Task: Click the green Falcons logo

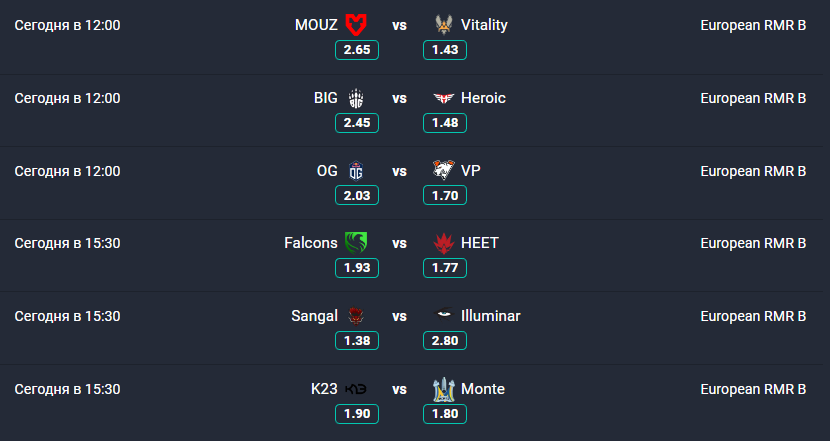Action: [x=356, y=243]
